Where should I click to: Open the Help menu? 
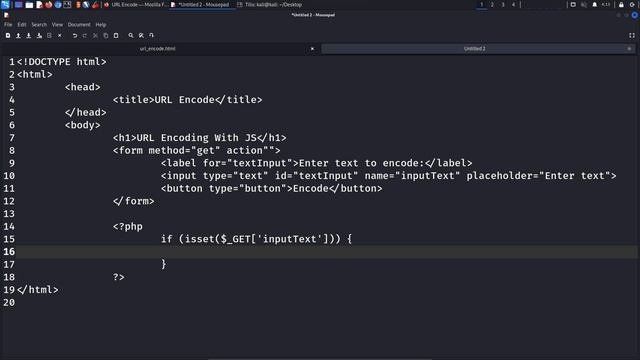tap(101, 24)
